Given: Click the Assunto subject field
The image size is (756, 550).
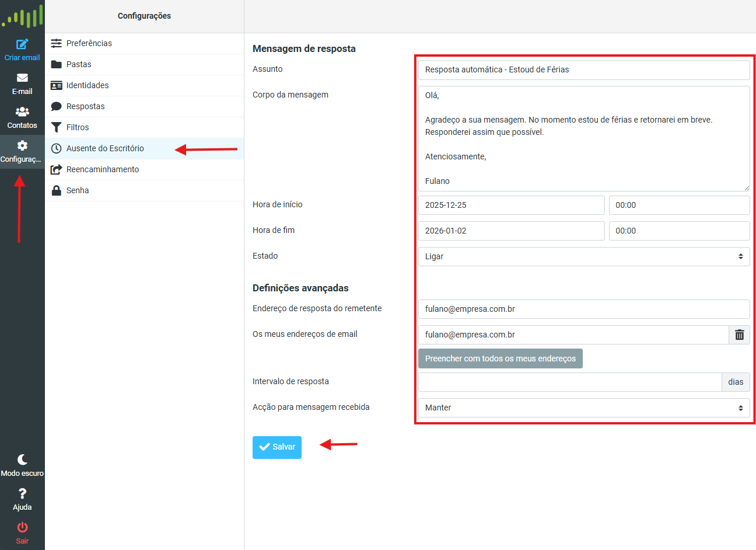Looking at the screenshot, I should 583,69.
